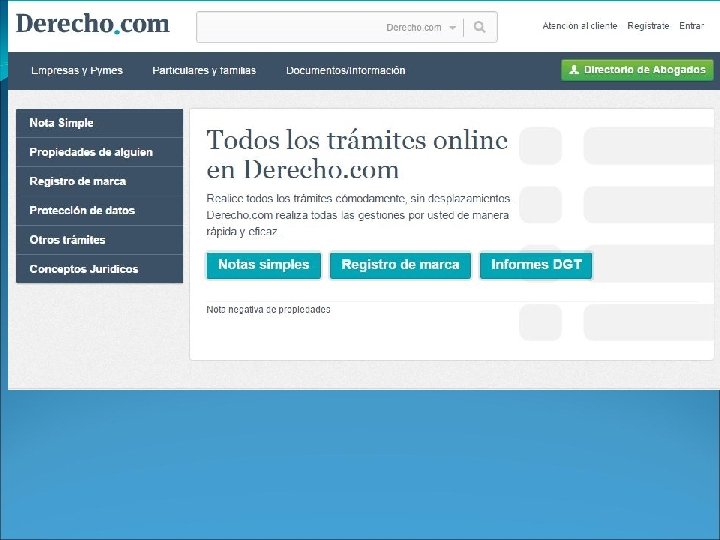The width and height of the screenshot is (720, 540).
Task: Click the magnifying glass search icon
Action: pos(479,27)
